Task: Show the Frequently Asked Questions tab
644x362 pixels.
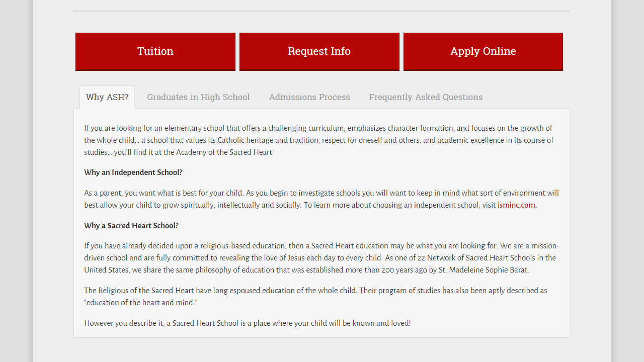Action: tap(426, 97)
